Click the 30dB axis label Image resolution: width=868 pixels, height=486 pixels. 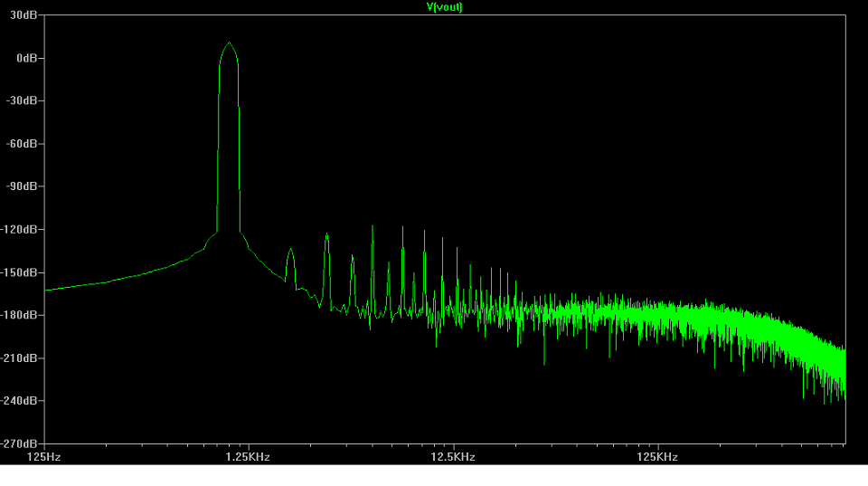point(24,15)
